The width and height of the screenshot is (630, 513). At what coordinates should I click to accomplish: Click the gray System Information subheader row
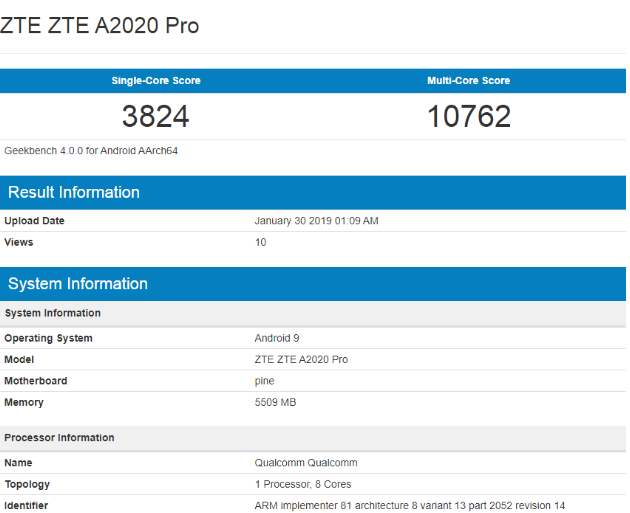[52, 313]
